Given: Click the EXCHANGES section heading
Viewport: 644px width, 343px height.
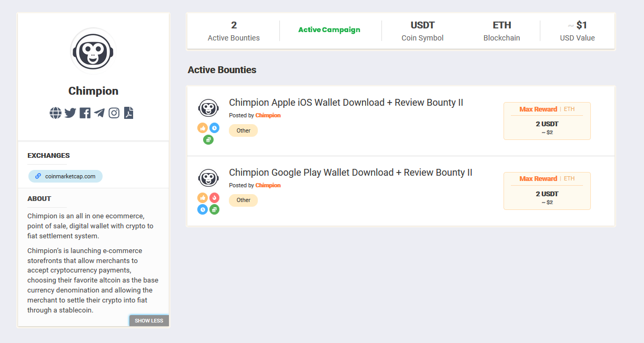Looking at the screenshot, I should pyautogui.click(x=48, y=156).
